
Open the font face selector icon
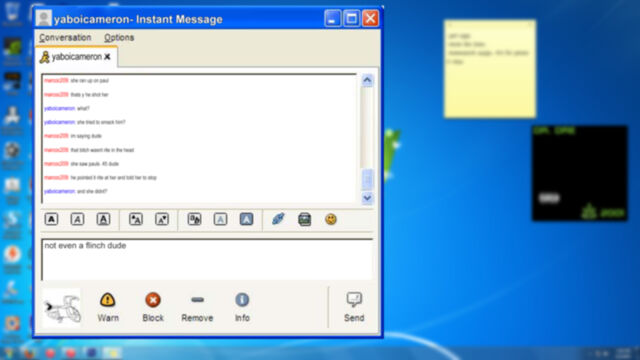[x=194, y=220]
